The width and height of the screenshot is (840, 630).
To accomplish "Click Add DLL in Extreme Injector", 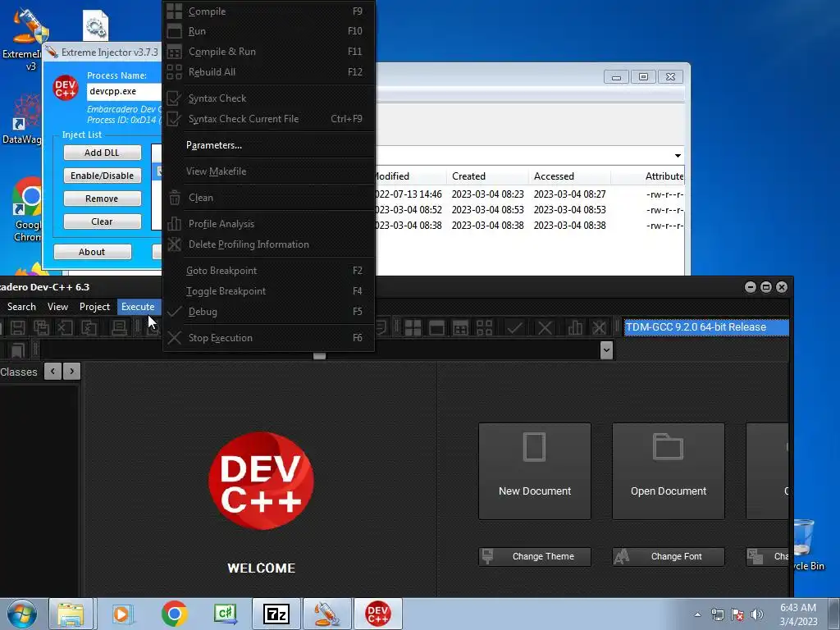I will pos(103,153).
